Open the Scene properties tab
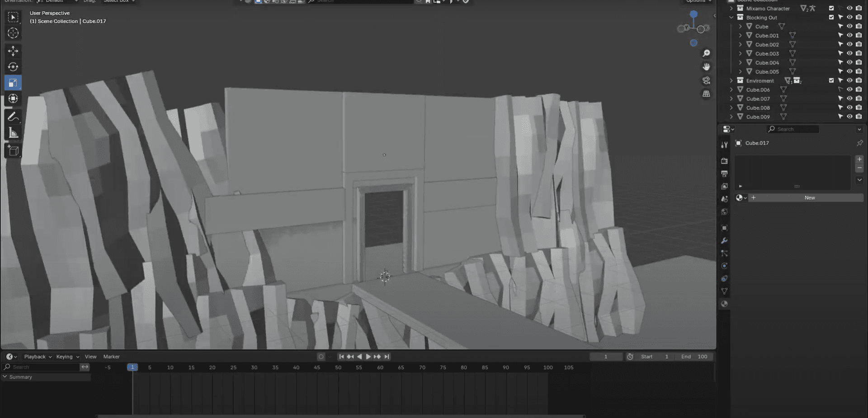Screen dimensions: 868x418 point(724,199)
